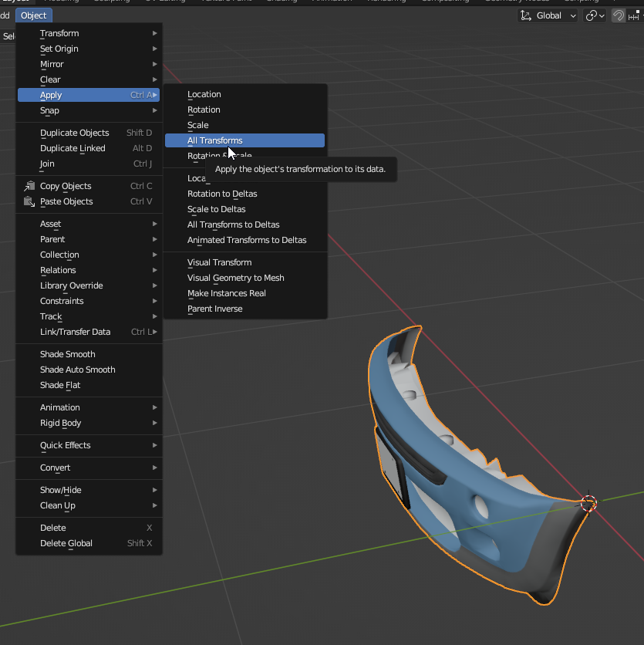The image size is (644, 645).
Task: Click the Copy Objects clipboard icon
Action: [x=29, y=186]
